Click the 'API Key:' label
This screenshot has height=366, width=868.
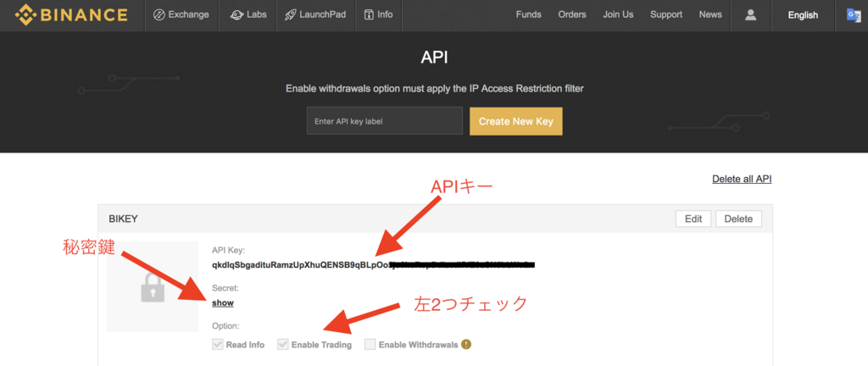coord(229,250)
